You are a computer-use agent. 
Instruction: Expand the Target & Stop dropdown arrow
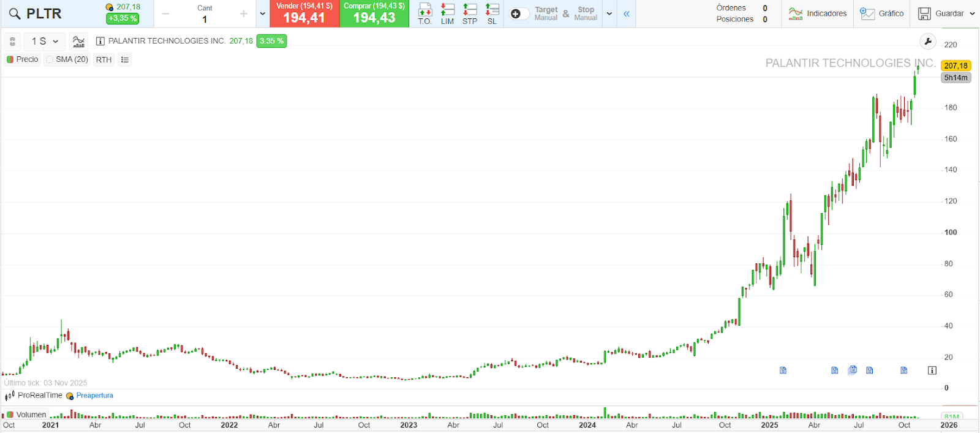click(609, 13)
